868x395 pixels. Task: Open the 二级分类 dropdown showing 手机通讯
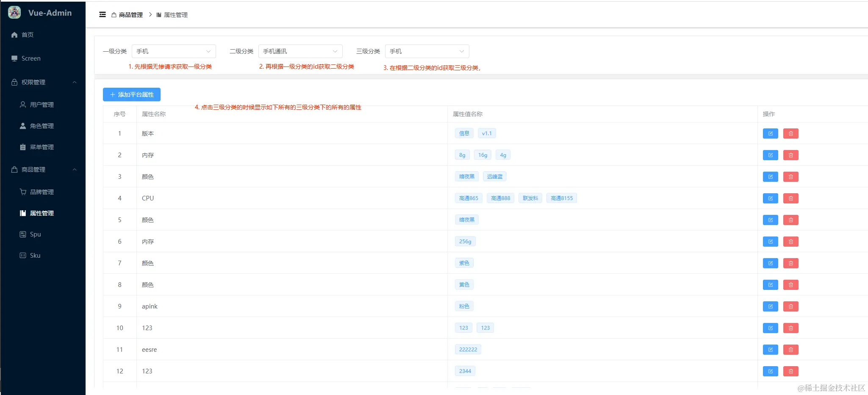(x=300, y=51)
